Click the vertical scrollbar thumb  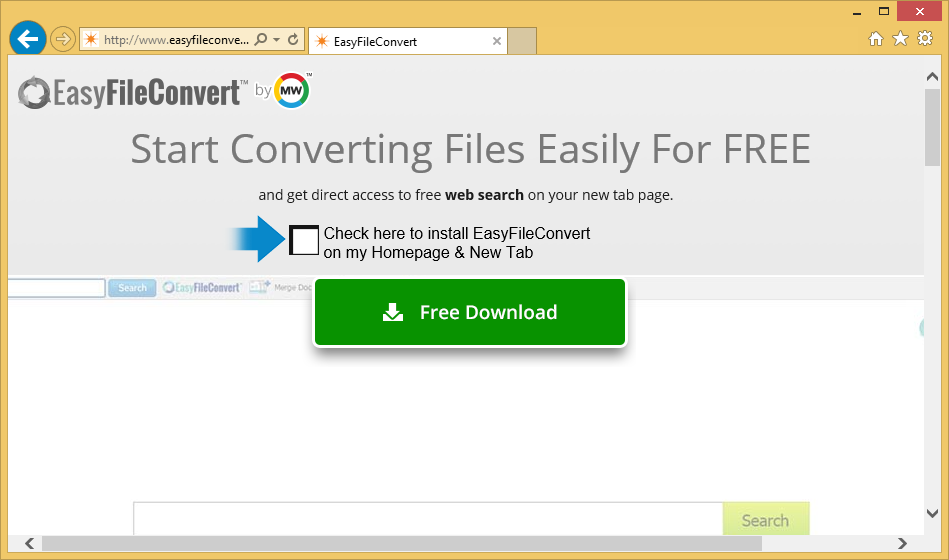coord(933,127)
